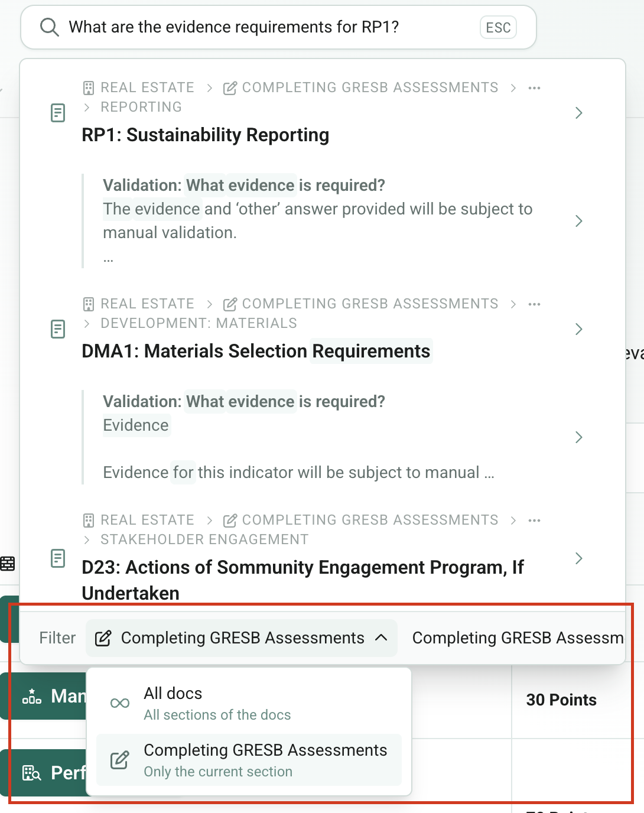The image size is (644, 813).
Task: Click document icon beside RP1 result
Action: click(x=58, y=112)
